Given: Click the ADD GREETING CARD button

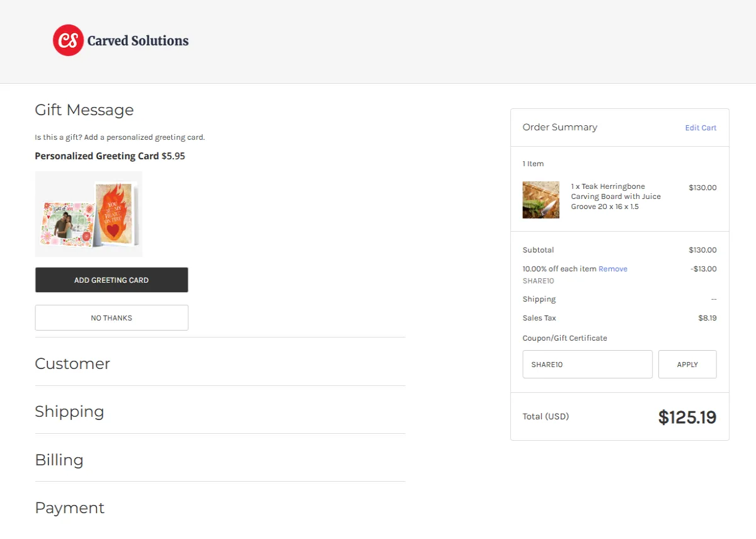Looking at the screenshot, I should 112,280.
